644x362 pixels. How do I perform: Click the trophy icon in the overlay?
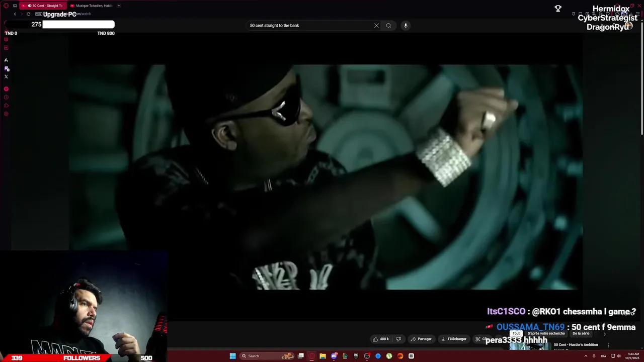pyautogui.click(x=558, y=9)
